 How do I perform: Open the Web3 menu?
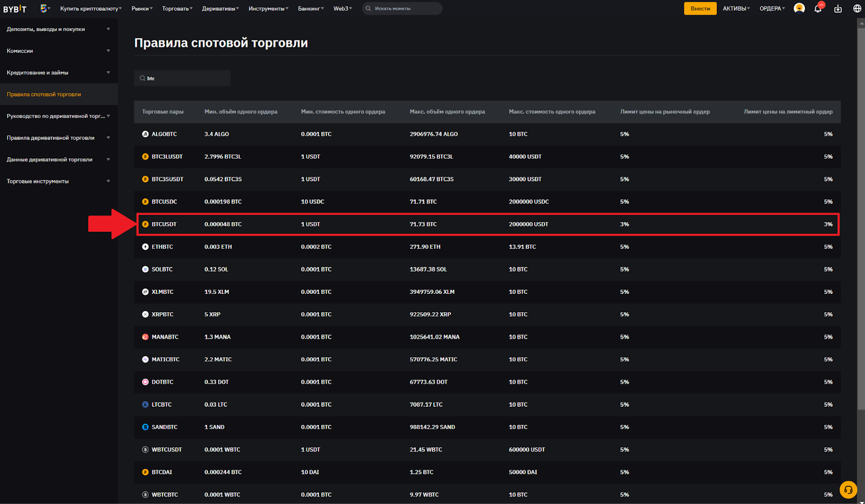[x=342, y=9]
